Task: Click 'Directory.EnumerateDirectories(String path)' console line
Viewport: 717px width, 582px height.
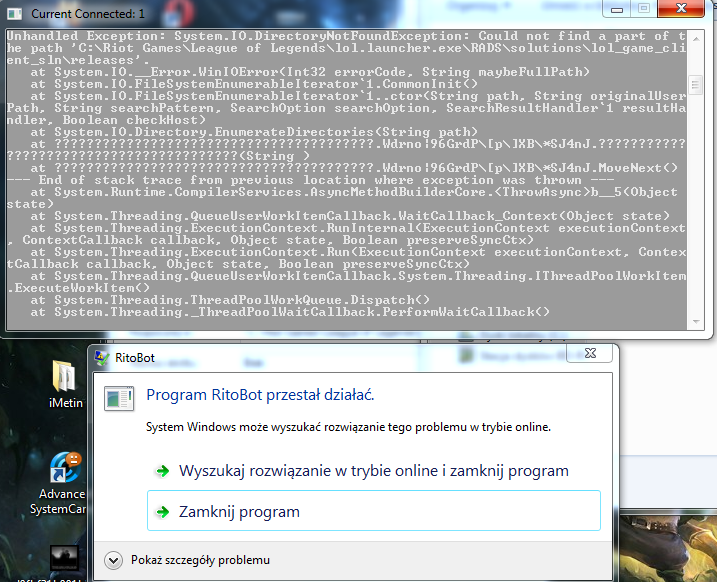Action: (x=254, y=132)
